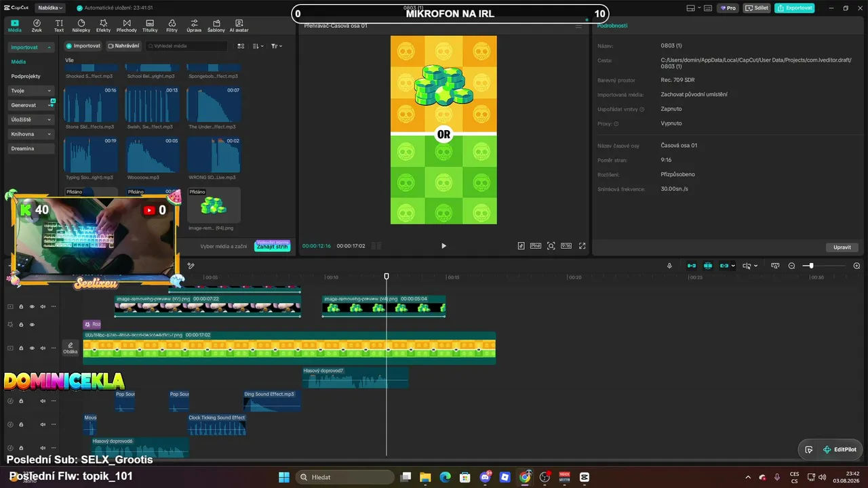
Task: Play the preview in the player
Action: (443, 246)
